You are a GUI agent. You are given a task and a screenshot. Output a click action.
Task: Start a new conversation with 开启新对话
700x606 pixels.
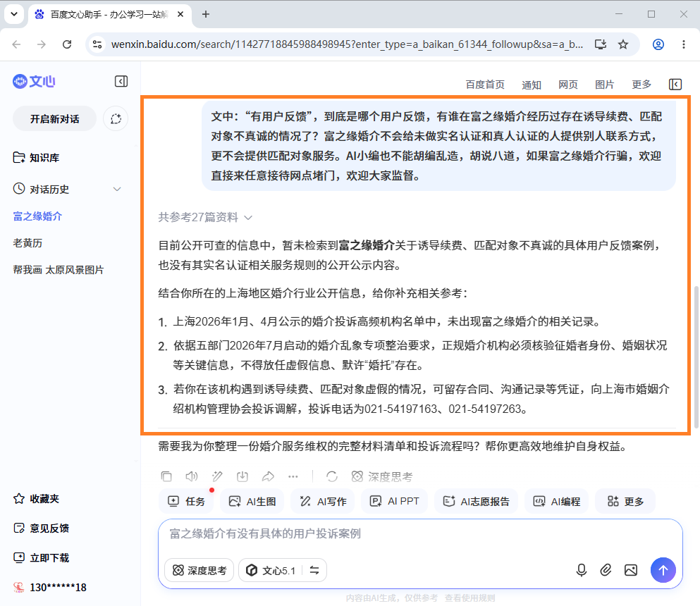click(54, 118)
